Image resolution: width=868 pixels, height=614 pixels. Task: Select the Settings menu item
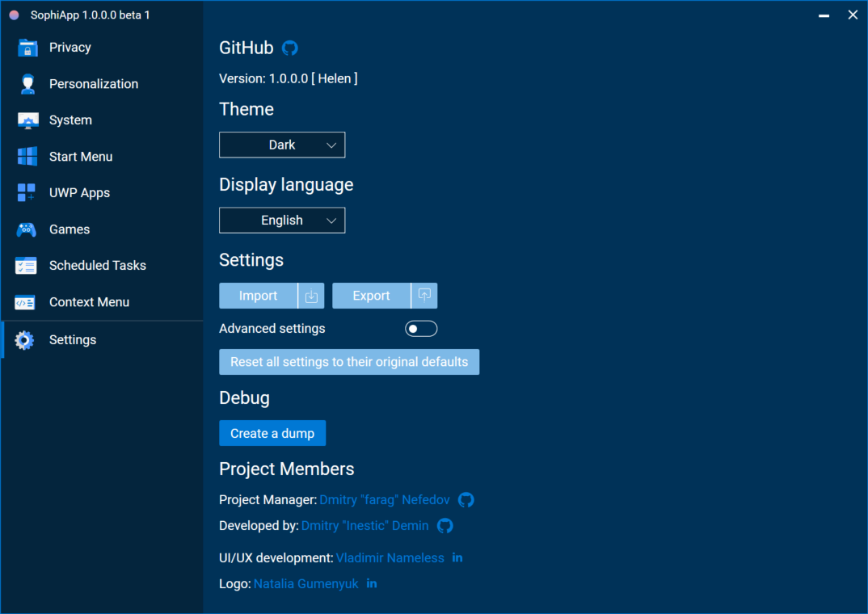(102, 340)
